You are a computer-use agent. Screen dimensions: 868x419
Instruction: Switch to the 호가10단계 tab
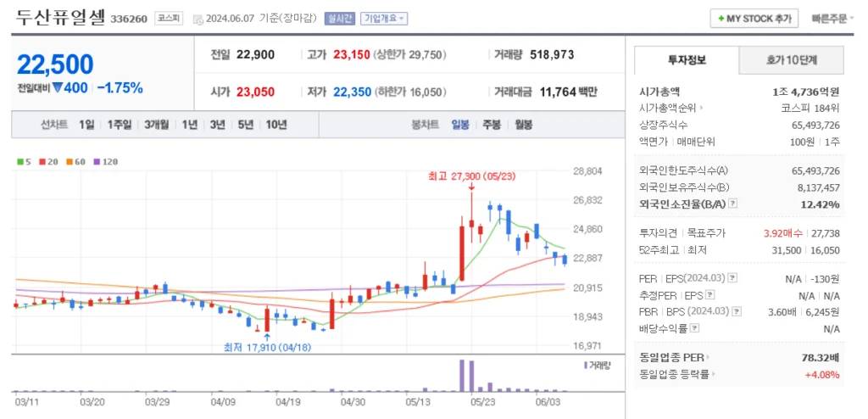tap(792, 60)
